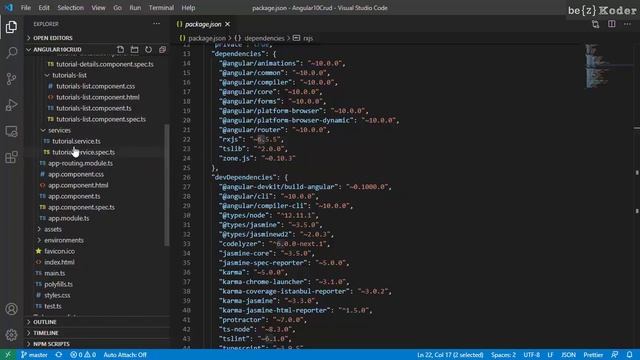
Task: Select the package.json editor tab
Action: (x=202, y=24)
